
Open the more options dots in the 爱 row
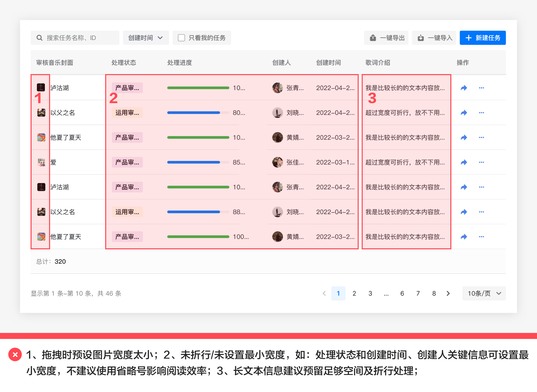[481, 162]
